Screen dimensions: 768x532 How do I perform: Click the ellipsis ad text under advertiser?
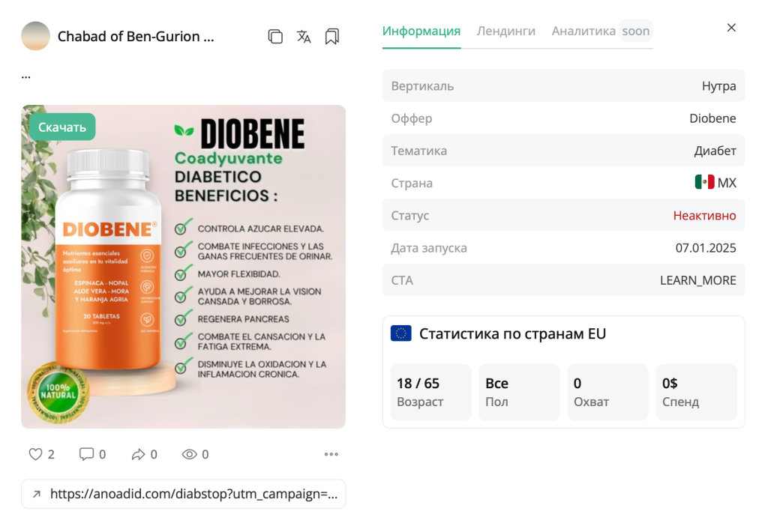coord(26,76)
